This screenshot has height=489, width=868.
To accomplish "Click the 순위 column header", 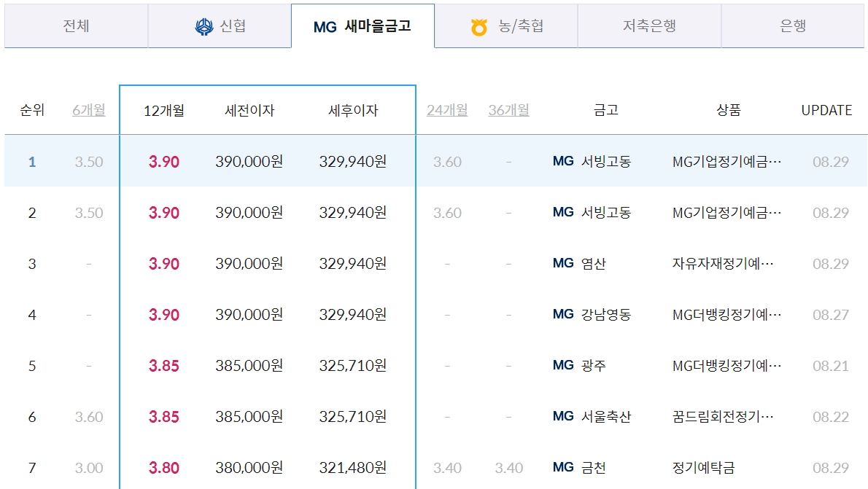I will (x=32, y=110).
